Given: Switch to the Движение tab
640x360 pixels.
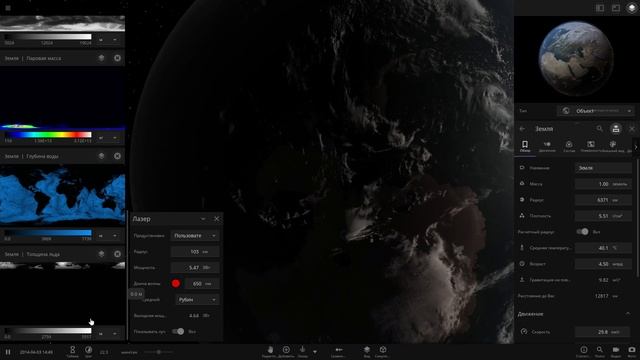Looking at the screenshot, I should pyautogui.click(x=547, y=146).
